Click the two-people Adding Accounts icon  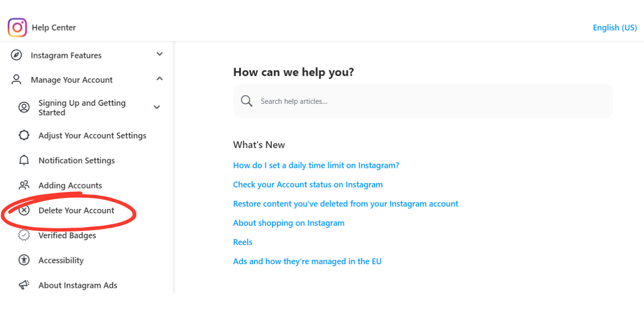pos(24,185)
